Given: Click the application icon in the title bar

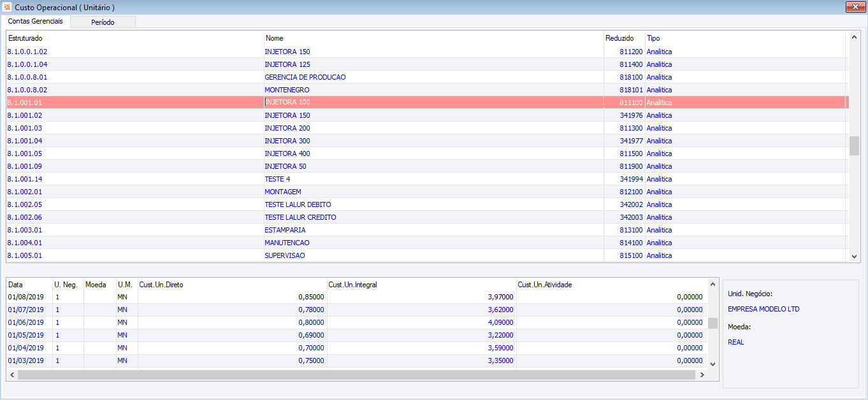Looking at the screenshot, I should pos(7,7).
